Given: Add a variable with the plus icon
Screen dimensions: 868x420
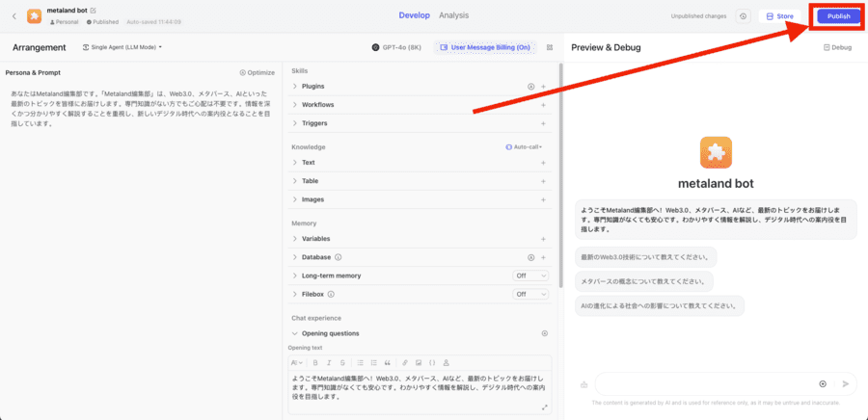Looking at the screenshot, I should (543, 239).
